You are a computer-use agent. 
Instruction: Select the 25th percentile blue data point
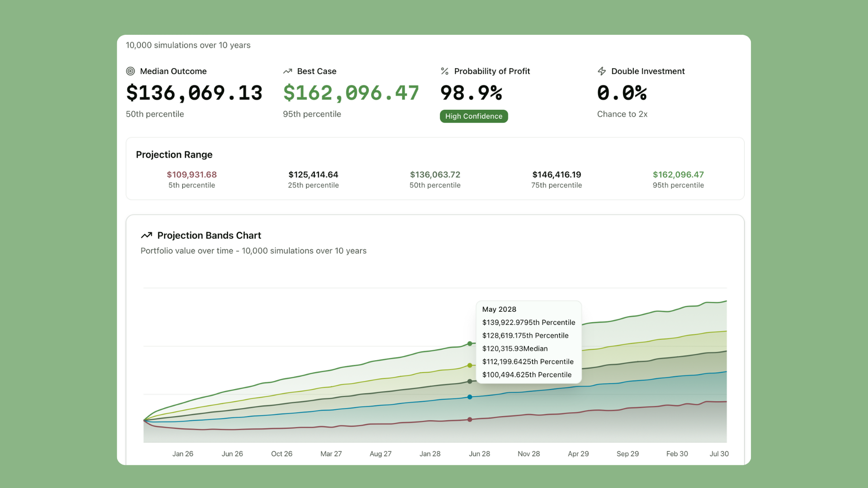470,397
